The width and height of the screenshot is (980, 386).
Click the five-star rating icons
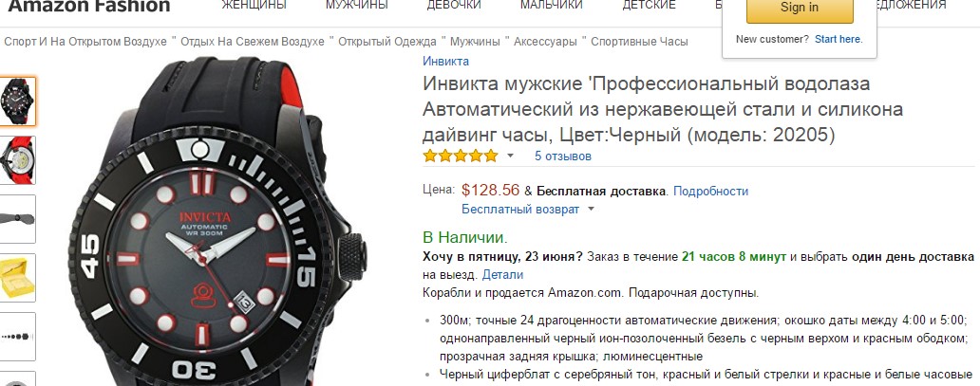click(461, 156)
